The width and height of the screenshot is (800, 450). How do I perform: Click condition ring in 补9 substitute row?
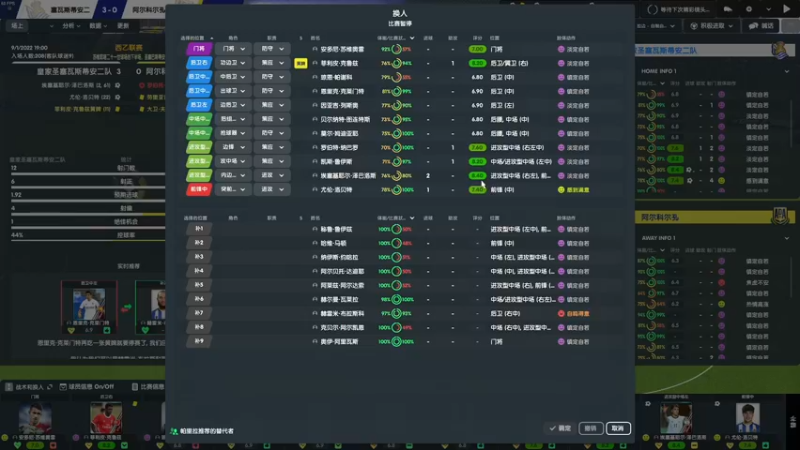pos(396,342)
